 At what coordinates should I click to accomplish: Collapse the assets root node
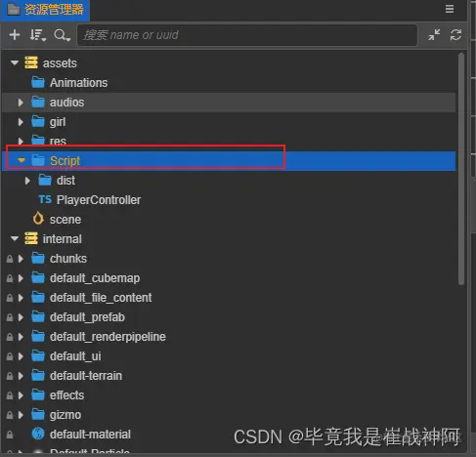pyautogui.click(x=15, y=62)
